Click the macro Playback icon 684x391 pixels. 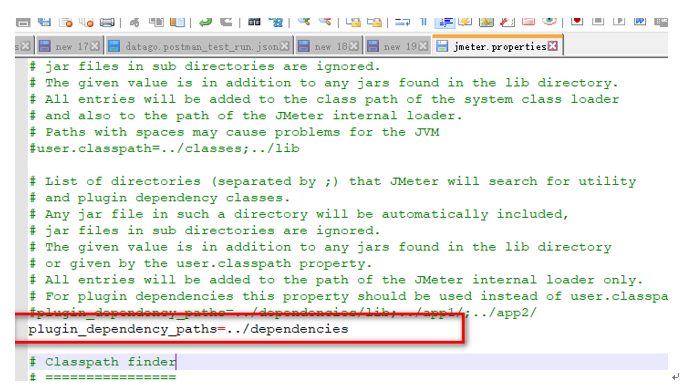(x=619, y=22)
